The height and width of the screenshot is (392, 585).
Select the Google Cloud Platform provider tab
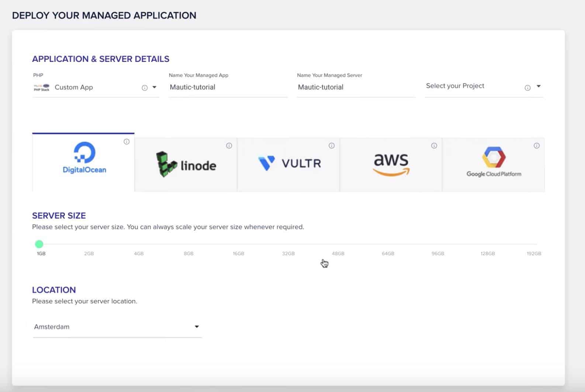tap(494, 165)
